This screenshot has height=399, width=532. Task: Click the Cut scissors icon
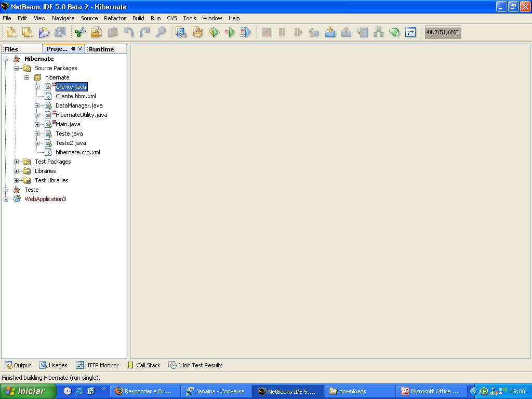pyautogui.click(x=80, y=32)
